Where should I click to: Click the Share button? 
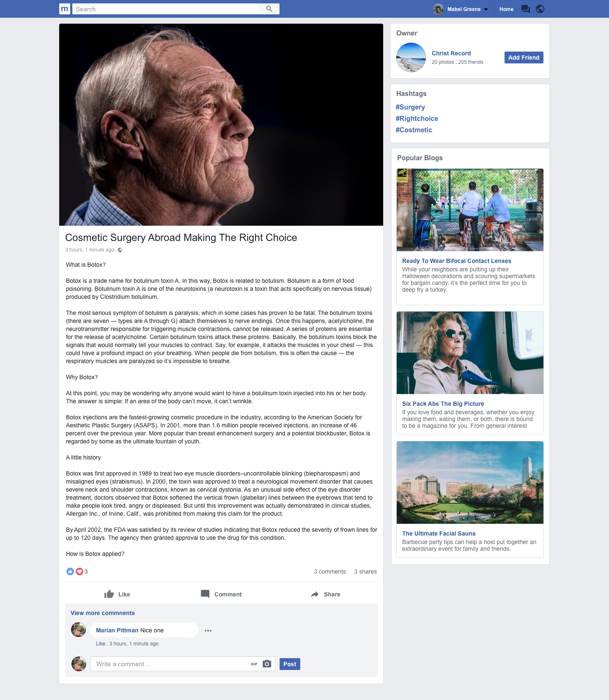pos(326,594)
